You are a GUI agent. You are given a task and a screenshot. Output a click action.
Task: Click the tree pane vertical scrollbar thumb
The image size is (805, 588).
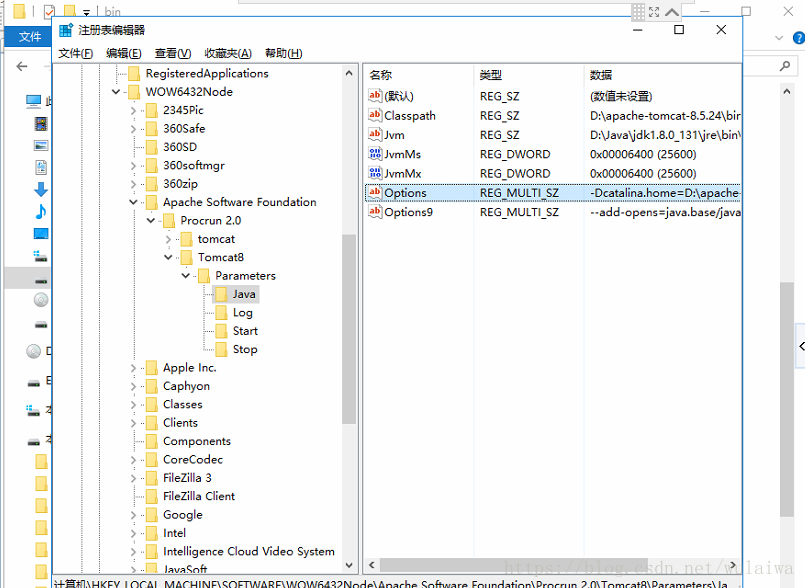pos(349,329)
